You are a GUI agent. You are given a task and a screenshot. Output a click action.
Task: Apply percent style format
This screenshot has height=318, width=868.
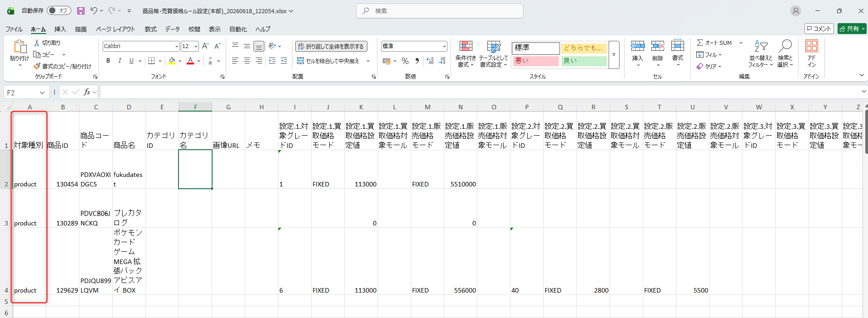[405, 61]
